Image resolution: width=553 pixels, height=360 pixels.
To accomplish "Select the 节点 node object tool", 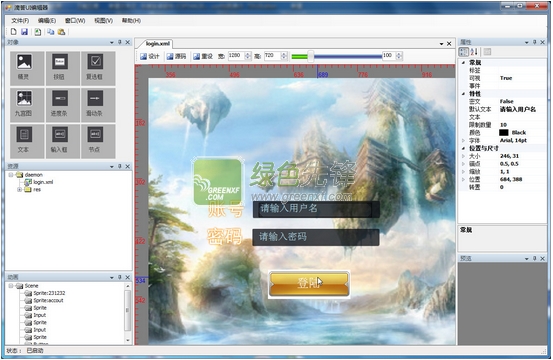I will tap(98, 141).
